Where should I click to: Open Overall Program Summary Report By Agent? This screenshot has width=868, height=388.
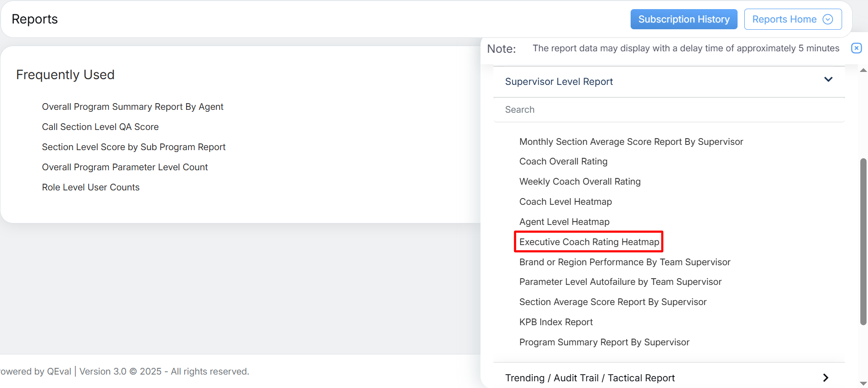(x=132, y=107)
